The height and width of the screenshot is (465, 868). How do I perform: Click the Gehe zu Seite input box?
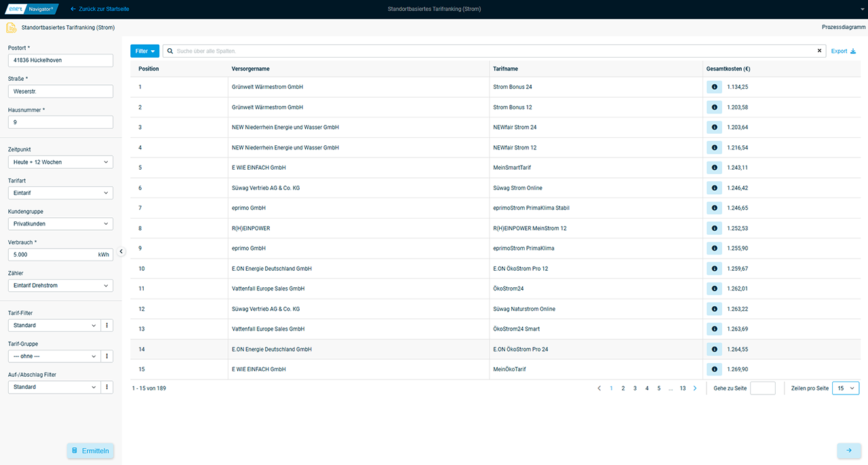click(762, 388)
